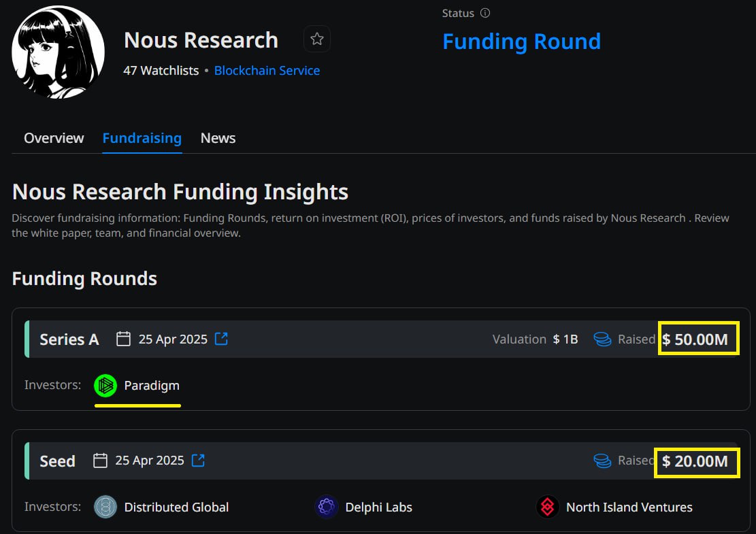756x534 pixels.
Task: Click the Seed round calendar icon
Action: click(x=100, y=461)
